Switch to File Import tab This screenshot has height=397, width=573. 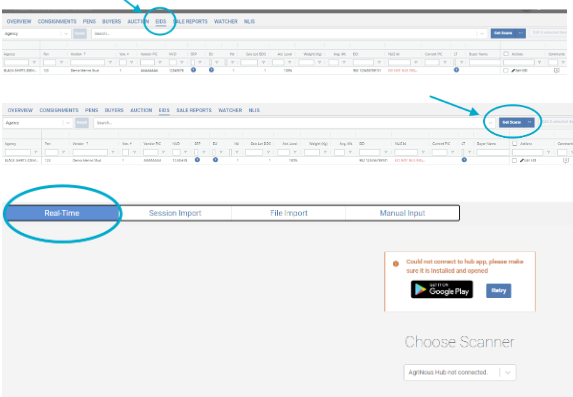(x=289, y=213)
